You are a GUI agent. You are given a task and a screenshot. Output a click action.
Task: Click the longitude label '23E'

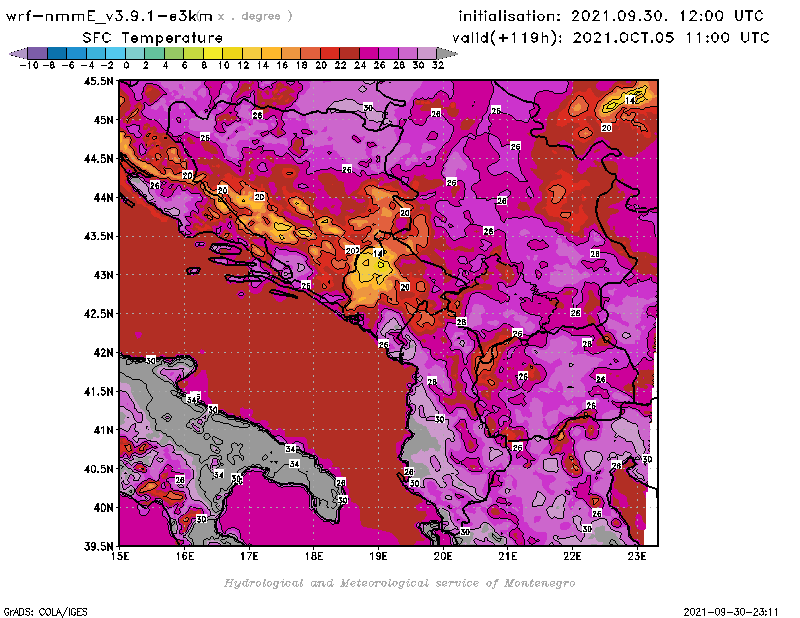(637, 556)
